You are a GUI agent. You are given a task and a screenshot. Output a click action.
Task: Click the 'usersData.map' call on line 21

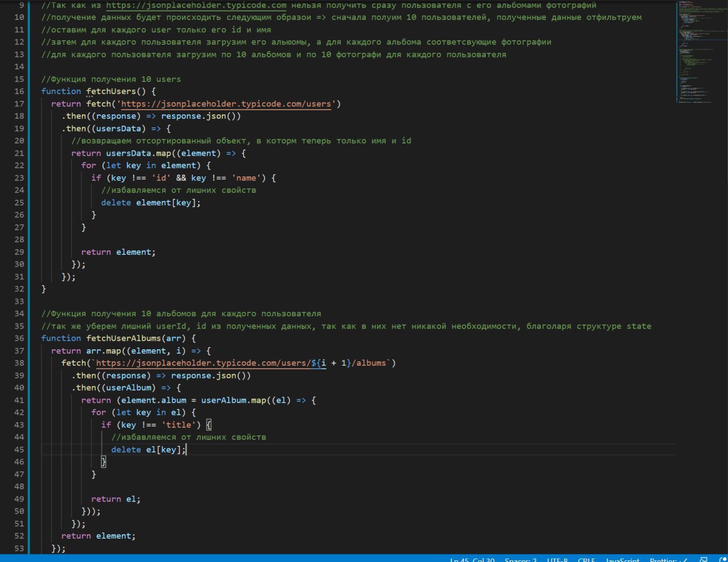coord(139,153)
